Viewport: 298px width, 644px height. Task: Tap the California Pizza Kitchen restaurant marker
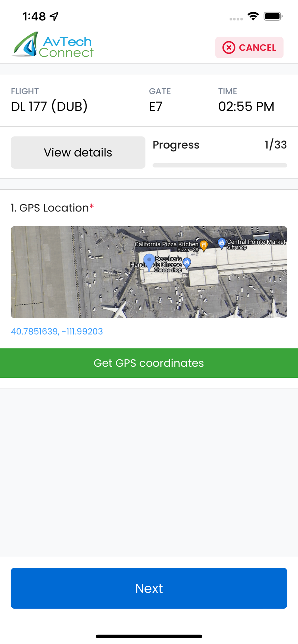pyautogui.click(x=204, y=246)
